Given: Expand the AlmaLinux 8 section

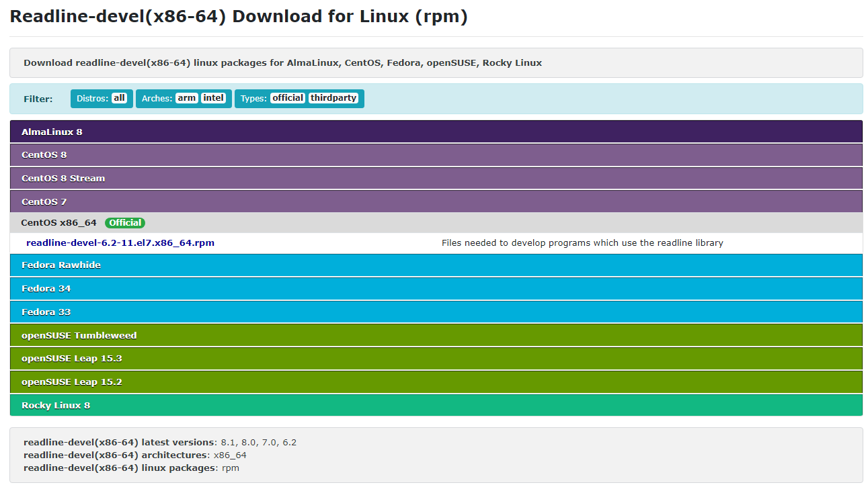Looking at the screenshot, I should 52,132.
